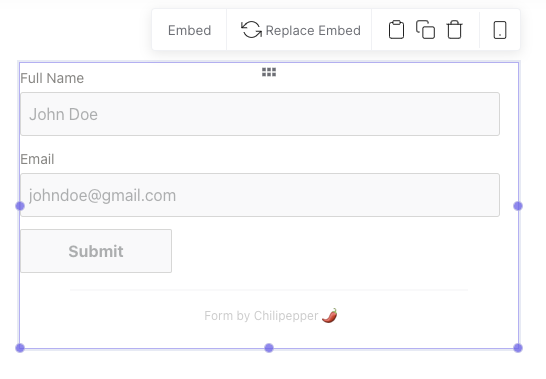This screenshot has height=379, width=546.
Task: Click the Form by Chilipepper link
Action: point(261,316)
